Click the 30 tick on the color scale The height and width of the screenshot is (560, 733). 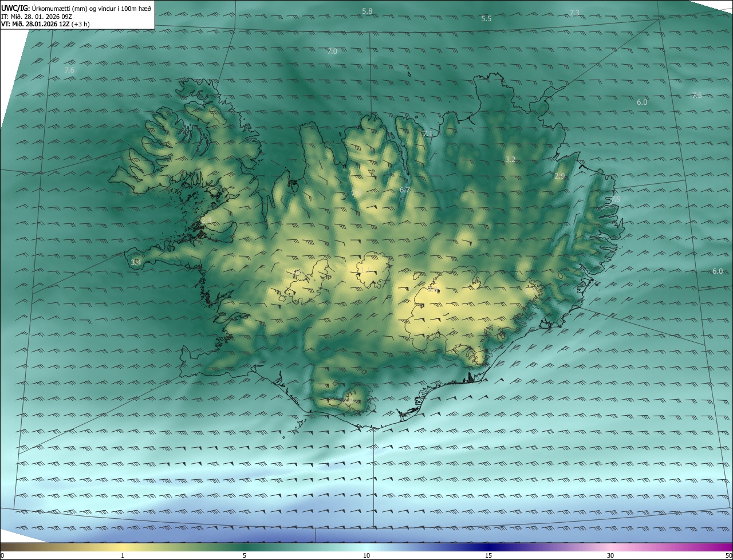click(610, 556)
